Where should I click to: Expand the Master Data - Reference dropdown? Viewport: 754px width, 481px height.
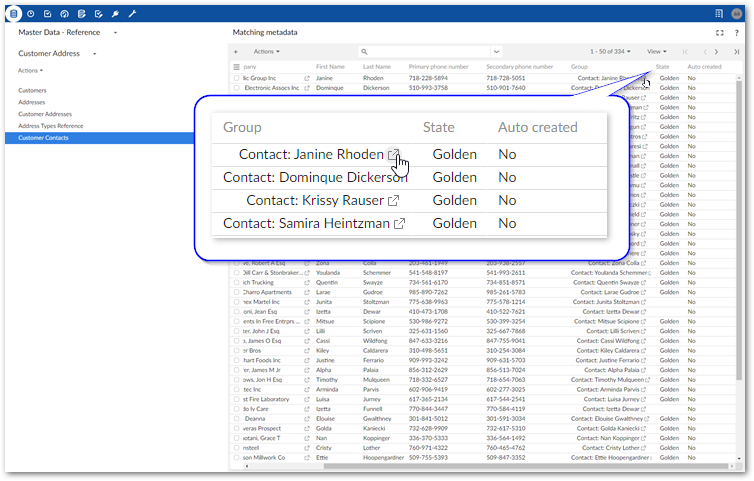click(x=115, y=33)
